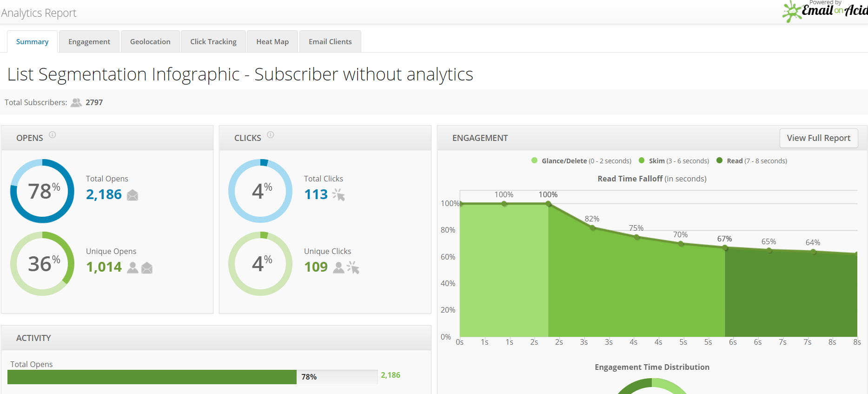Go to the Email Clients tab

tap(330, 42)
